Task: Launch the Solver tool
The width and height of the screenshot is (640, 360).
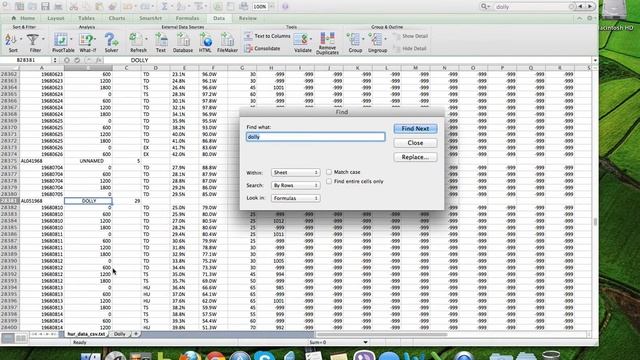Action: pos(111,40)
